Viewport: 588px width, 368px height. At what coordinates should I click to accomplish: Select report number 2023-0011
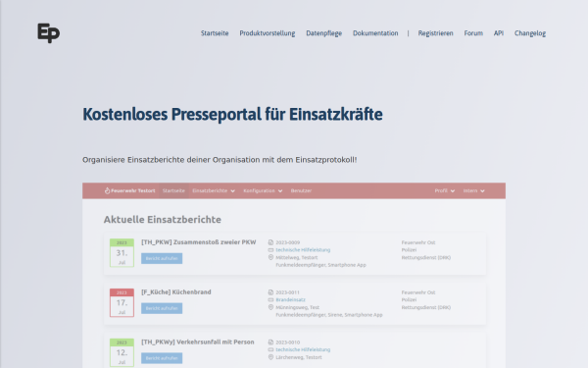click(x=287, y=292)
